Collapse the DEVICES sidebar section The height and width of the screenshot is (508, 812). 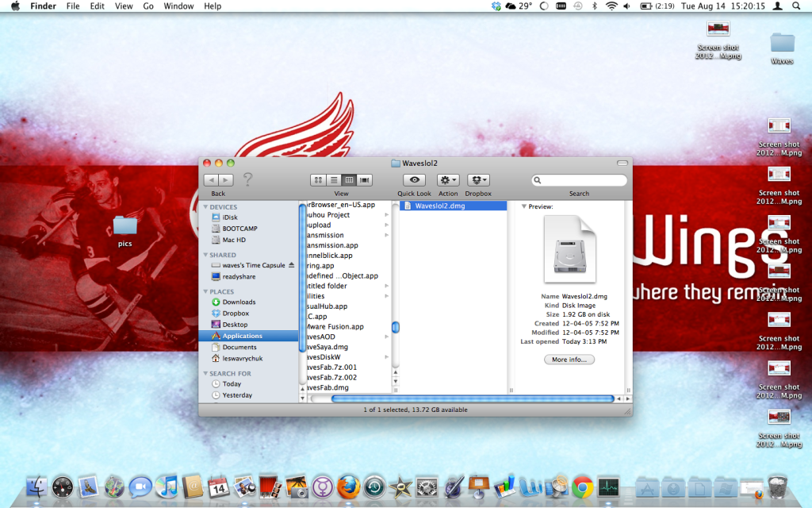pos(205,207)
